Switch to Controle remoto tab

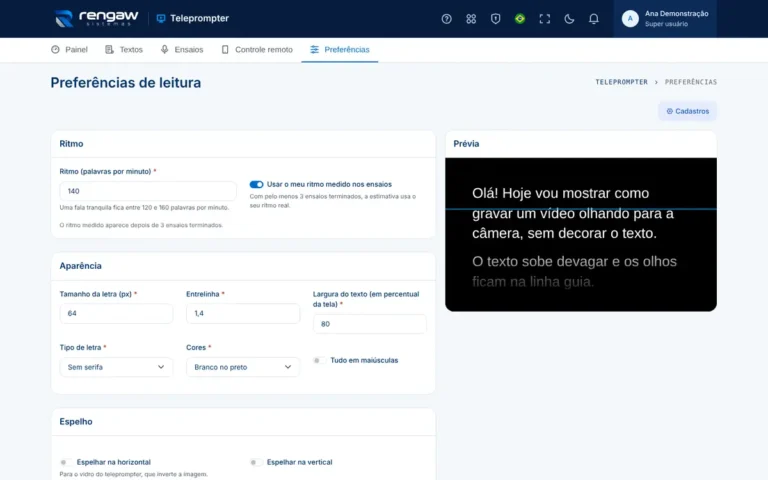point(257,49)
